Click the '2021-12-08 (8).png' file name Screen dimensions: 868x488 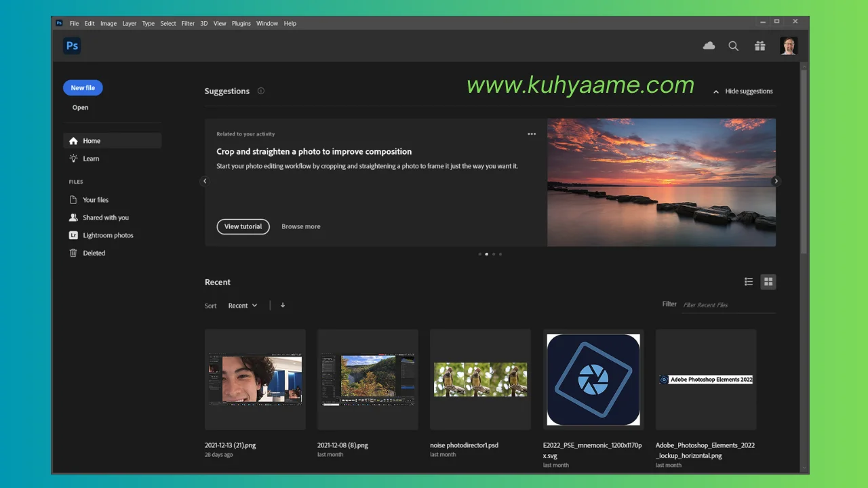(342, 445)
